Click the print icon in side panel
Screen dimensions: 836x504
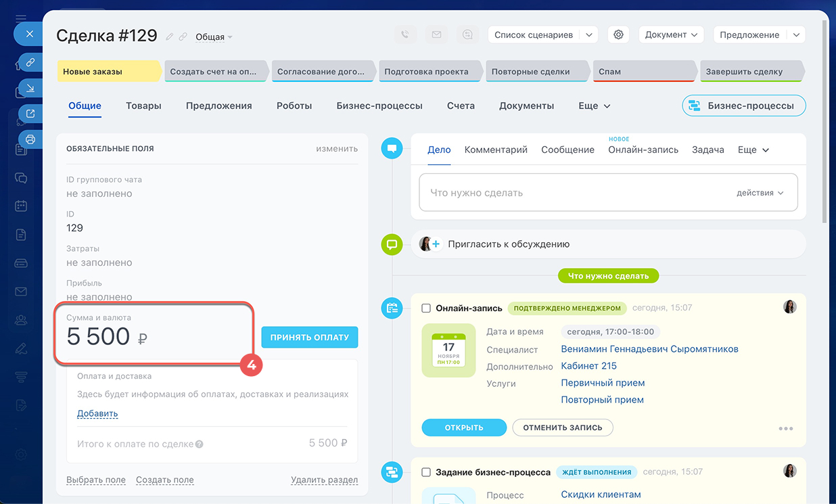pos(30,139)
